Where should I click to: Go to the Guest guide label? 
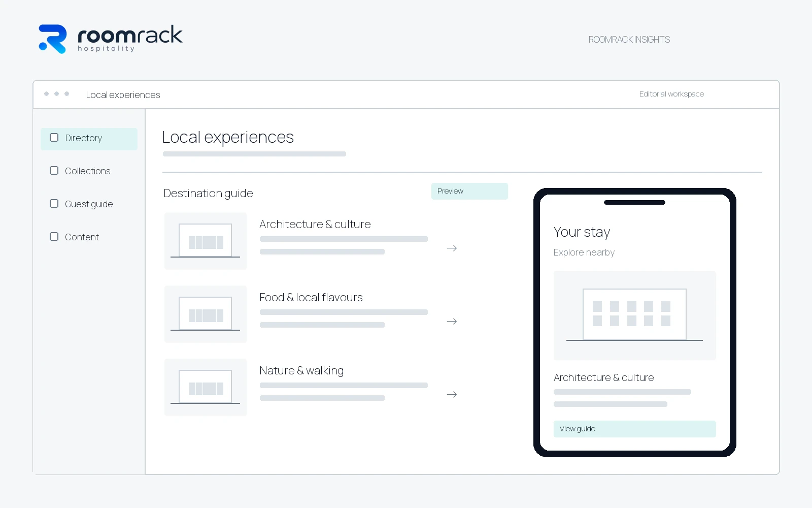(x=89, y=204)
